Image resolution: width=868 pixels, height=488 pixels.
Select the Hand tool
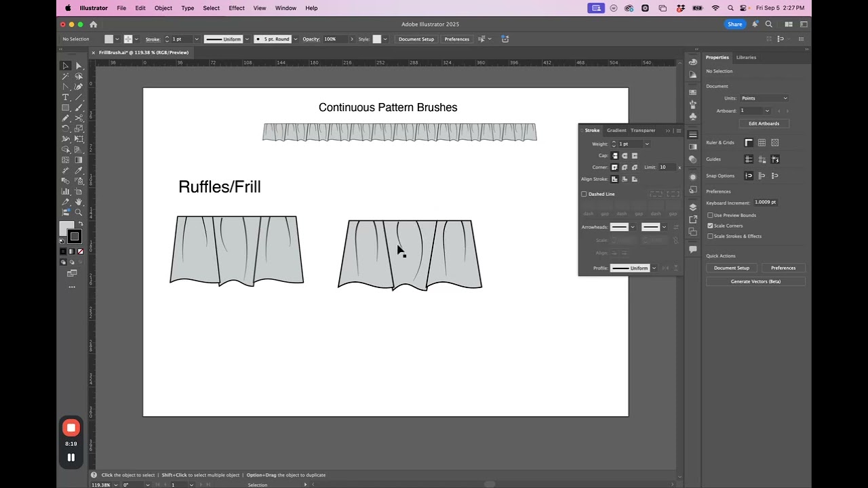tap(79, 202)
